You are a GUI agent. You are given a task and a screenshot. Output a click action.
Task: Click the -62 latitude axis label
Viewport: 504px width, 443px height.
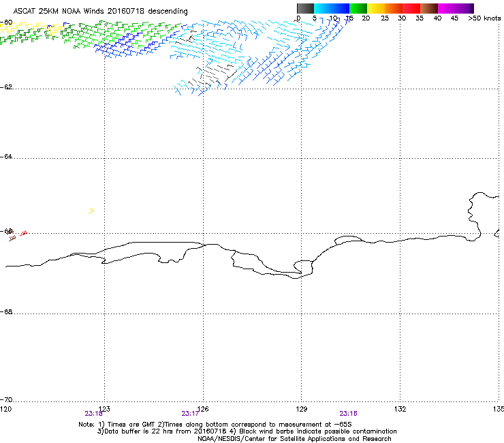pos(6,87)
